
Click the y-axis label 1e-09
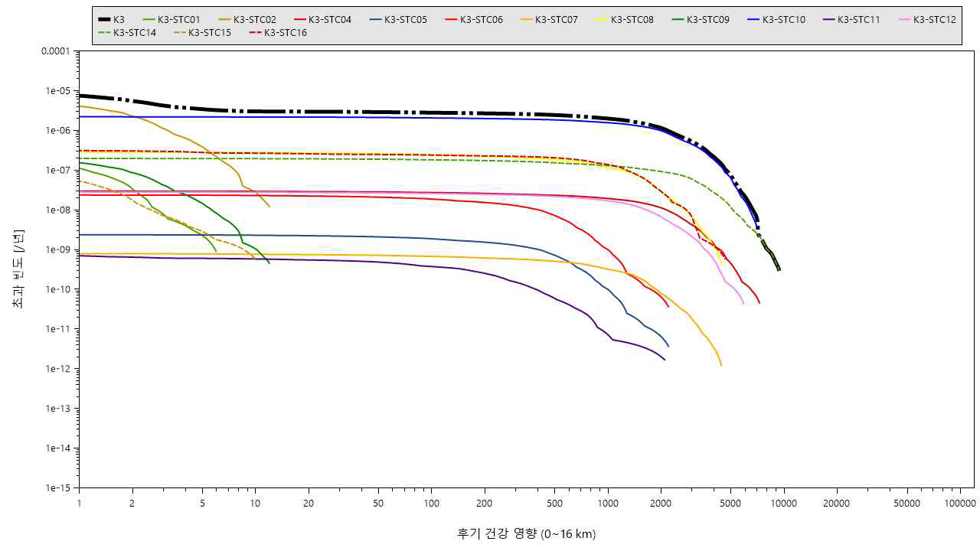[x=58, y=250]
